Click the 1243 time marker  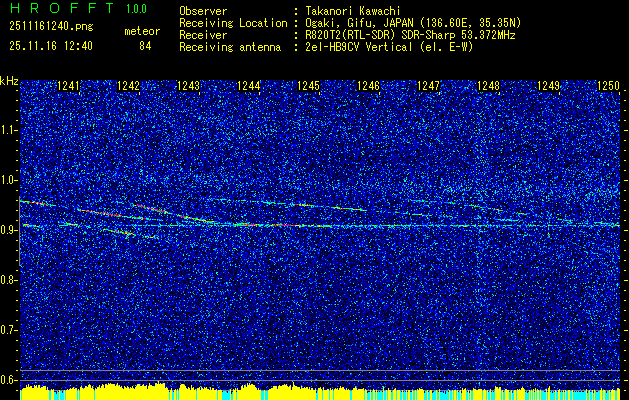pos(189,86)
